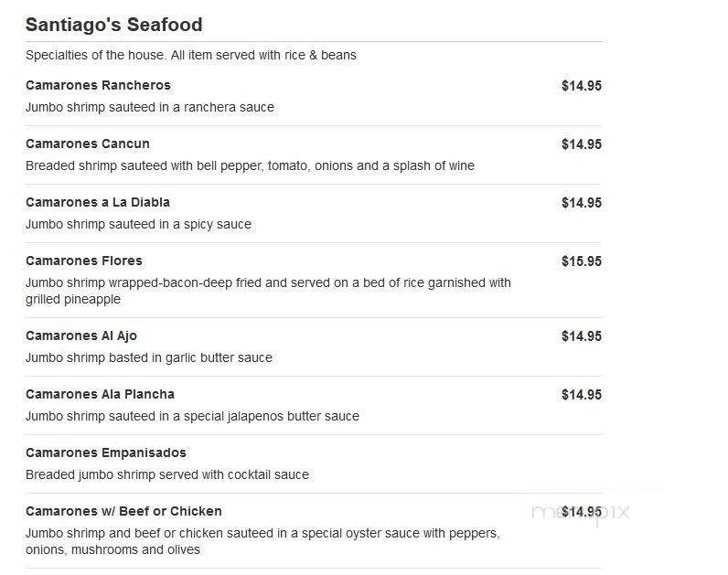Click the Camarones Cancun breaded shrimp description
Image resolution: width=728 pixels, height=575 pixels.
(250, 165)
